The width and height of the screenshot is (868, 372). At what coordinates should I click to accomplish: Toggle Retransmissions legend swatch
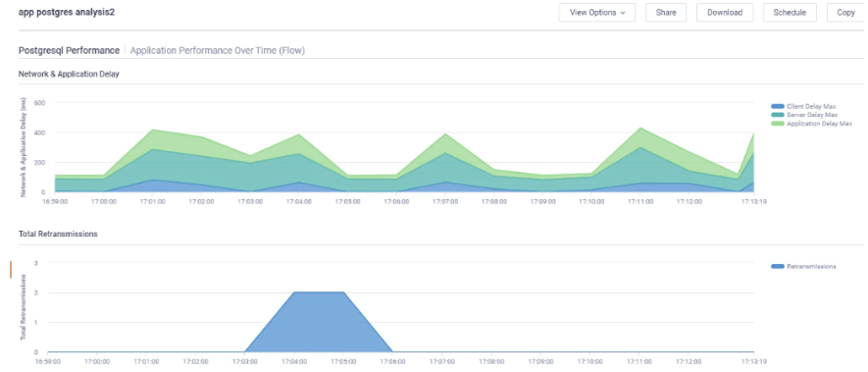[777, 267]
